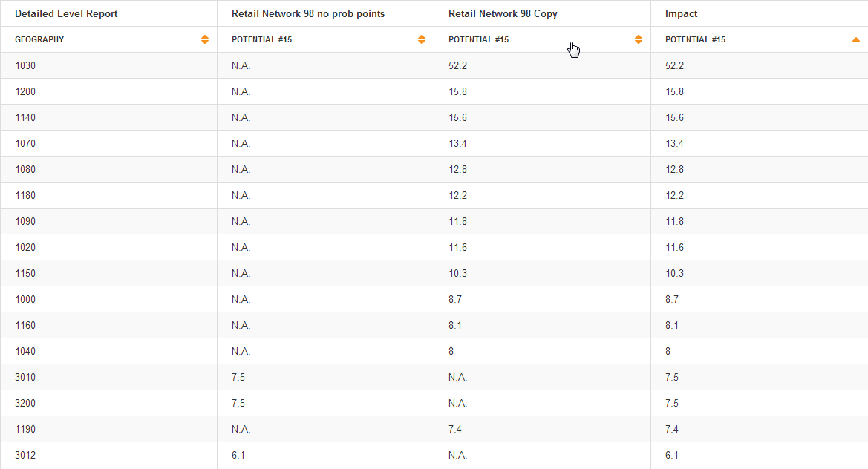Screen dimensions: 868x469
Task: Click the GEOGRAPHY column header label
Action: (39, 40)
